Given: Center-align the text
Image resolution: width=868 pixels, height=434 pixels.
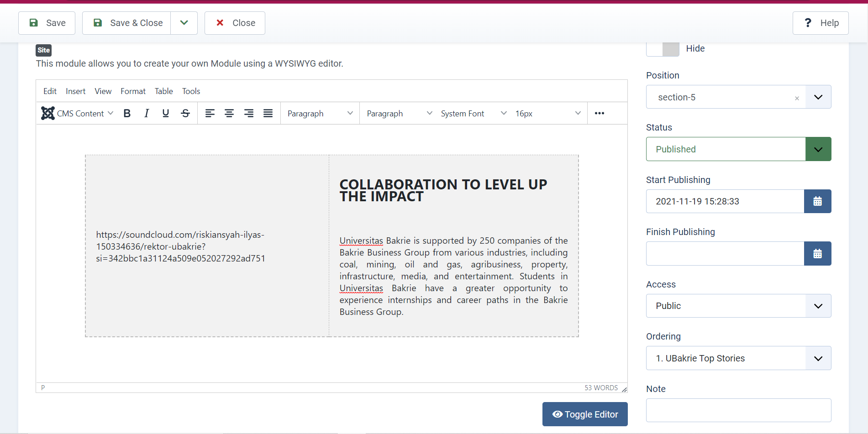Looking at the screenshot, I should click(229, 114).
